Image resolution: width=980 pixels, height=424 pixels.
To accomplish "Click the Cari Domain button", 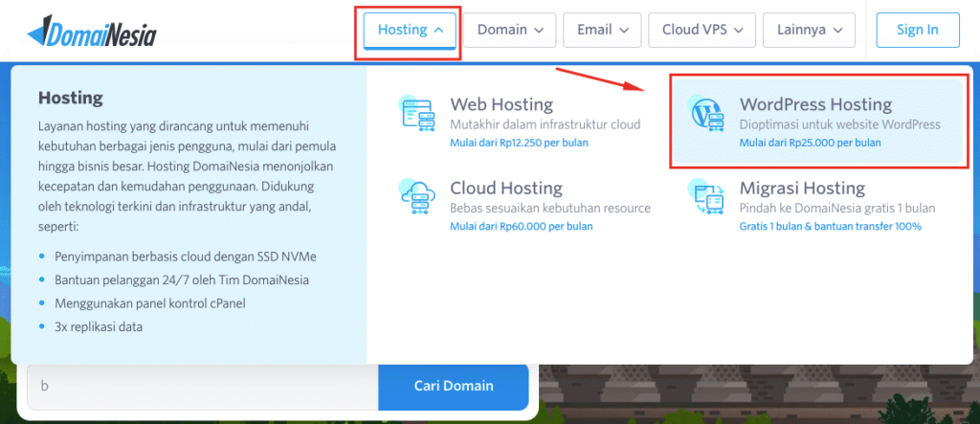I will (x=454, y=386).
